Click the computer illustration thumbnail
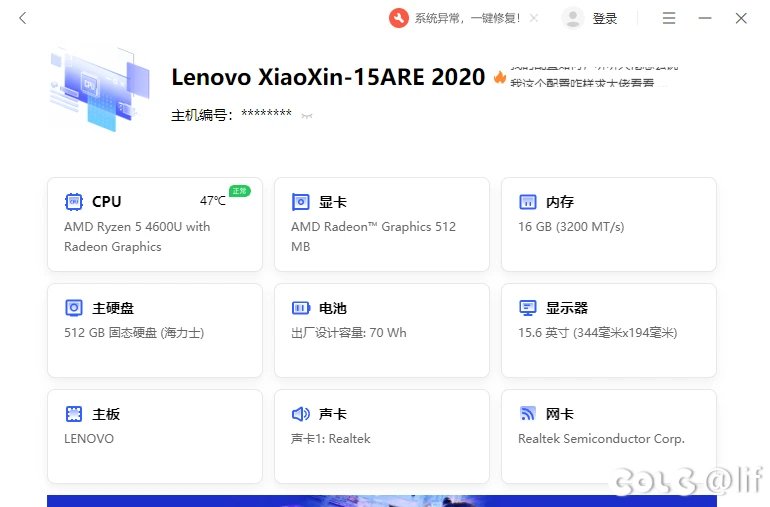 tap(99, 88)
